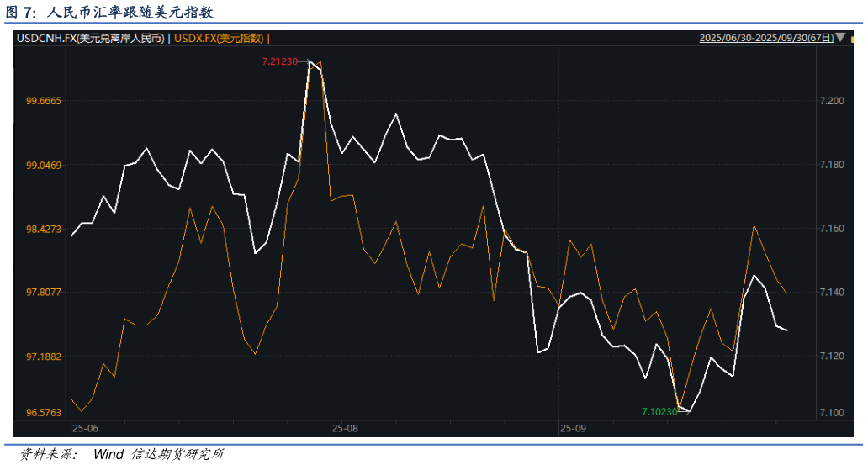Open the 2025/06/30-2025/09/30 date range link
This screenshot has width=868, height=465.
(766, 38)
